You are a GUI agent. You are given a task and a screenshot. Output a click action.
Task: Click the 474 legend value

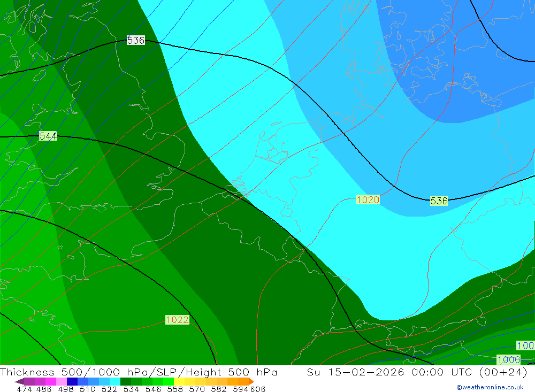click(24, 389)
